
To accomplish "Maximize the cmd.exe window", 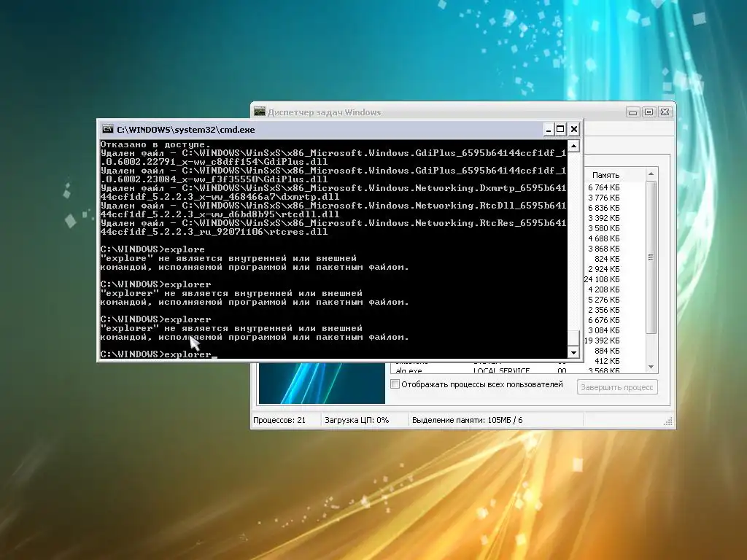I will 561,129.
